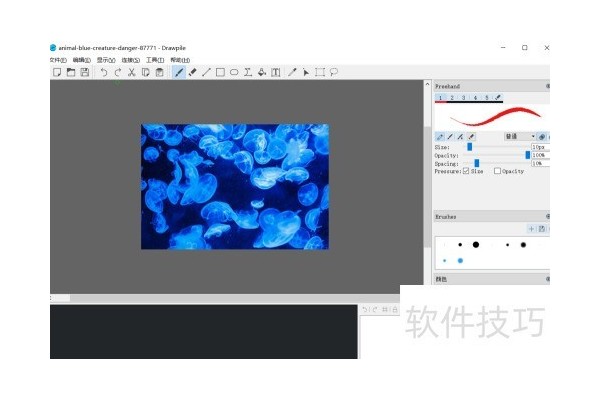Viewport: 600px width, 400px height.
Task: Choose the watercolor brush mode icon
Action: click(x=471, y=137)
